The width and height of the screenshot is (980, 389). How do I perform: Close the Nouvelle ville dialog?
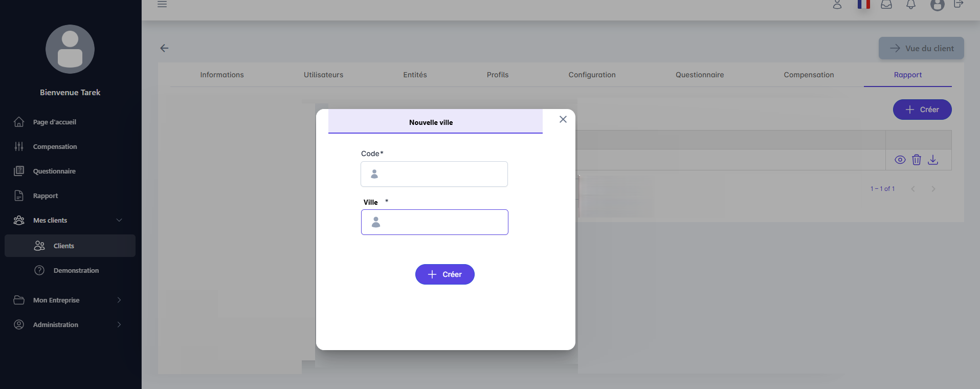click(563, 119)
